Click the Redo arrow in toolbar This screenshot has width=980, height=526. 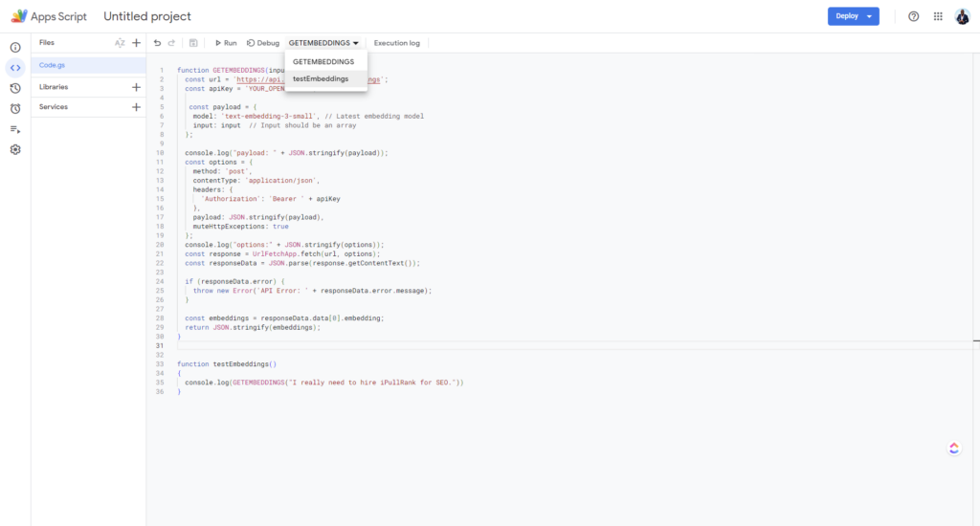tap(172, 43)
